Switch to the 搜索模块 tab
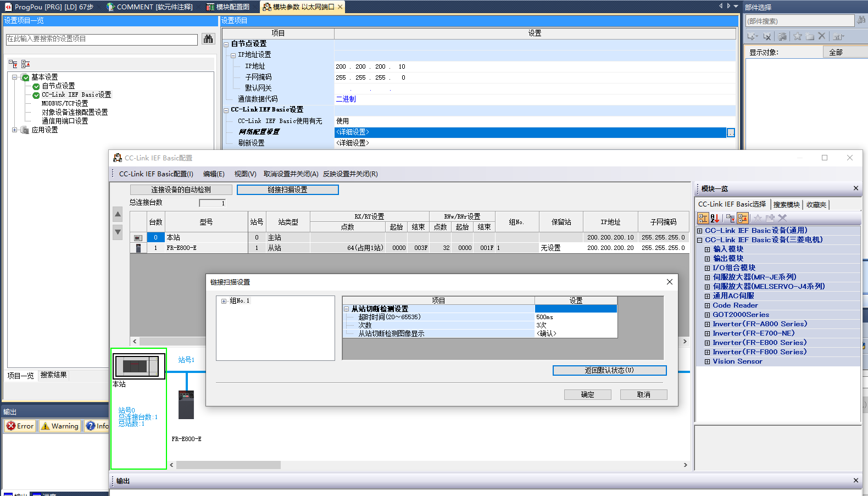Image resolution: width=868 pixels, height=496 pixels. point(786,204)
